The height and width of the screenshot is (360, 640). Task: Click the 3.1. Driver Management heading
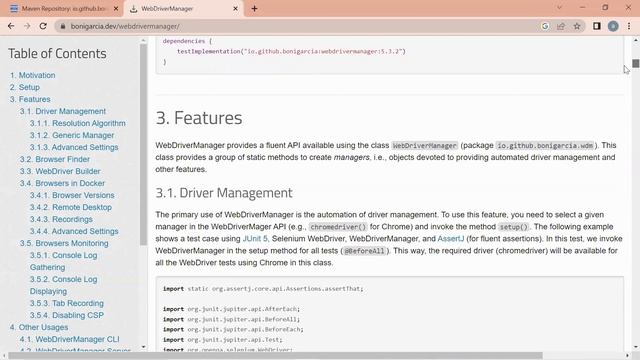(224, 193)
